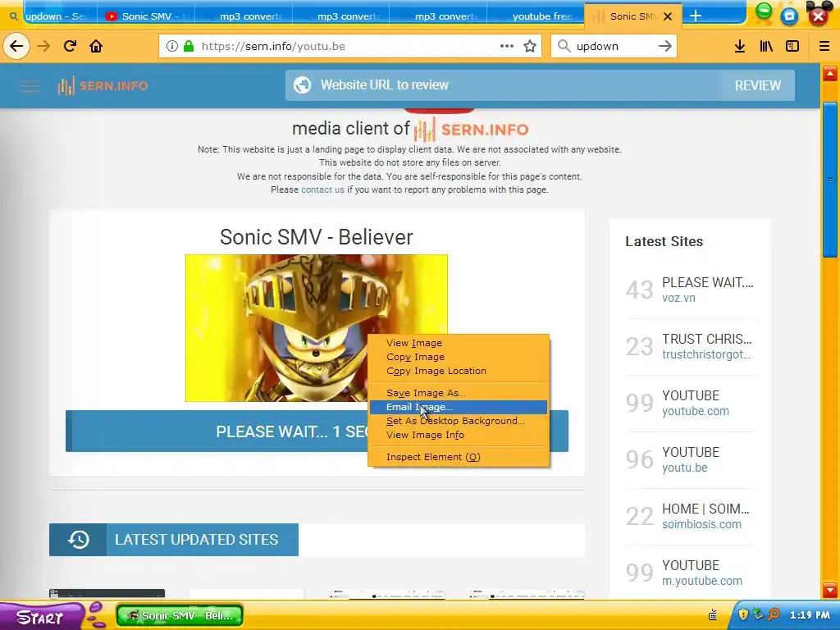Click the LATEST UPDATED SITES heading

point(197,540)
